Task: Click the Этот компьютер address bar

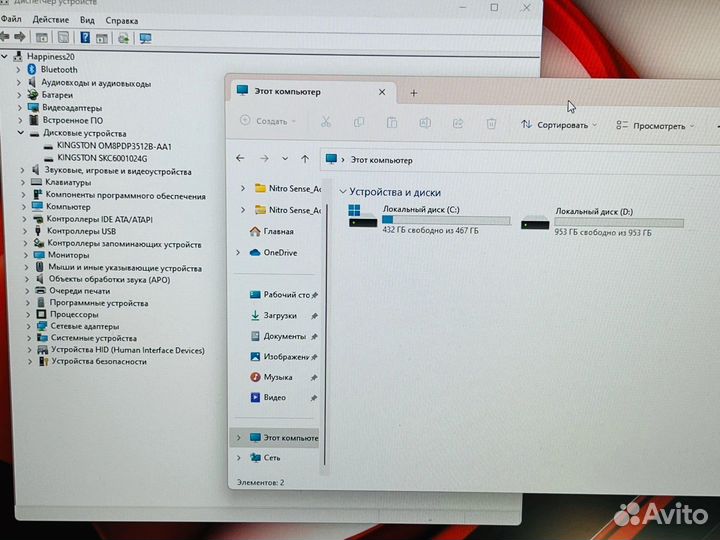Action: coord(519,161)
